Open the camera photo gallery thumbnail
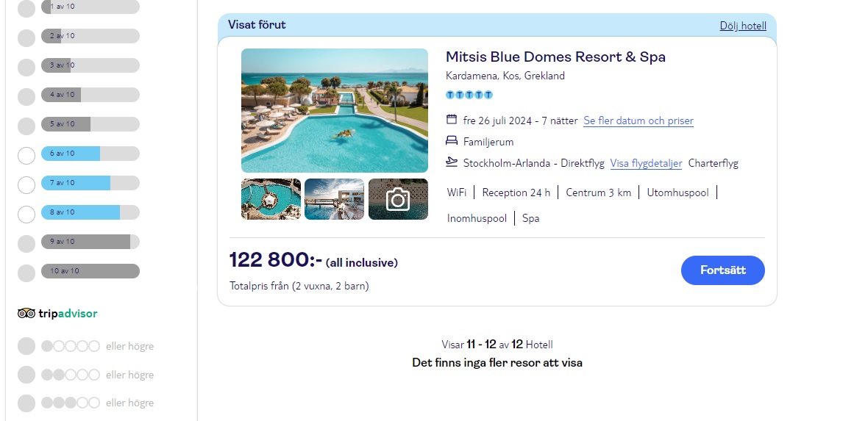868x421 pixels. point(398,199)
